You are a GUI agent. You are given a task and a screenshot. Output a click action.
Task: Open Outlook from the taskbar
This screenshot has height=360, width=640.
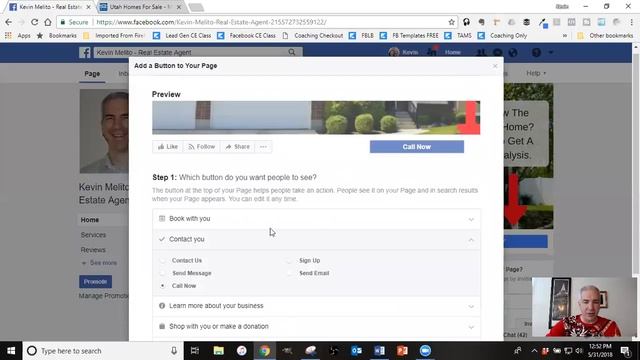tap(356, 351)
